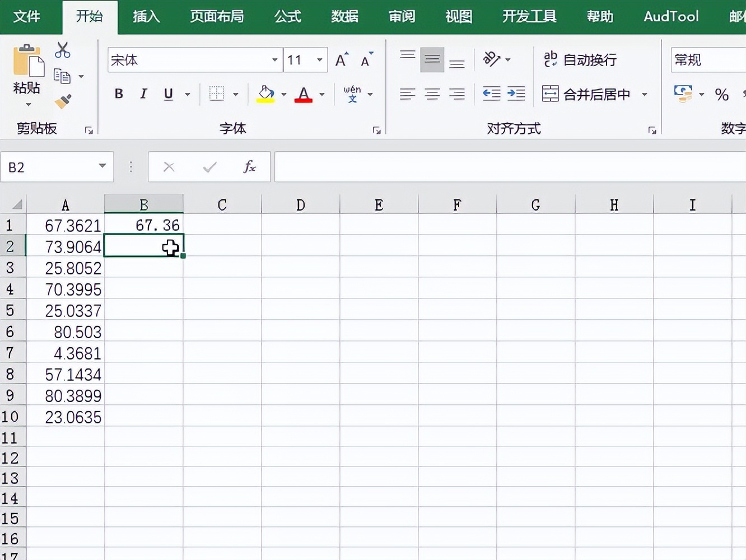Toggle center alignment of text
Viewport: 746px width, 560px height.
coord(432,94)
